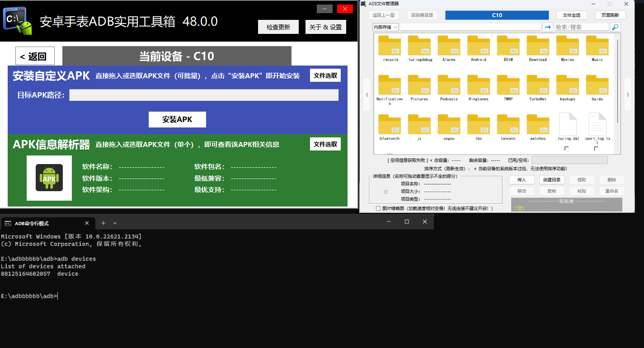Expand the 内部存储 storage dropdown

[x=385, y=27]
